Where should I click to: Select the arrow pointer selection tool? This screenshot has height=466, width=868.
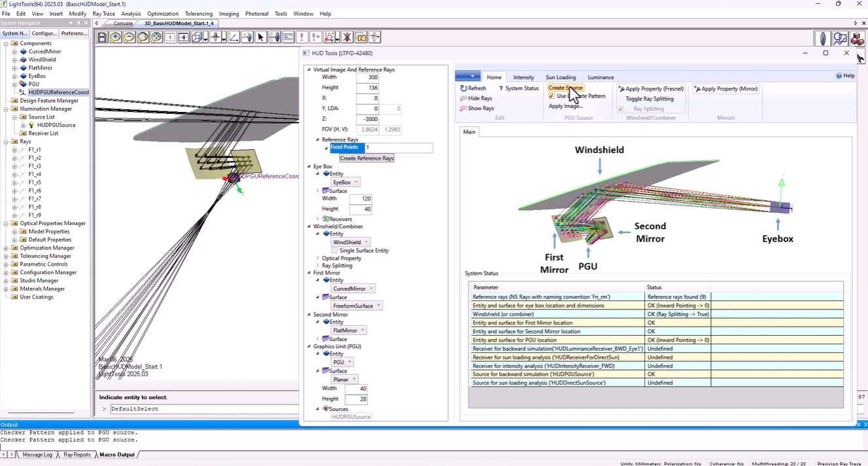(x=260, y=37)
